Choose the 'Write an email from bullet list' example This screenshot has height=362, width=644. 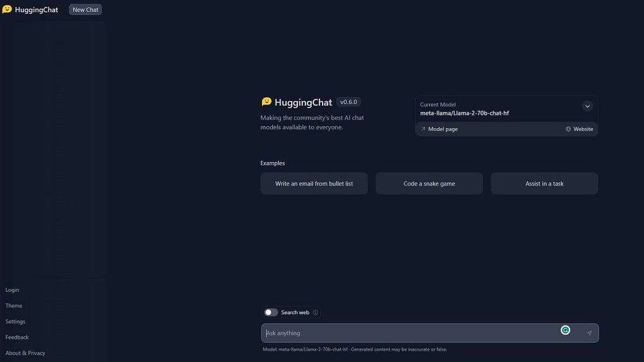tap(314, 184)
